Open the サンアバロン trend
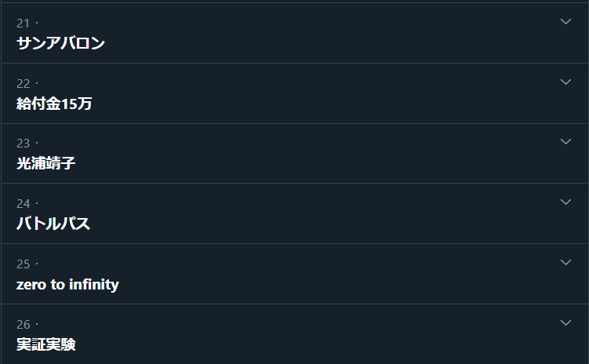The height and width of the screenshot is (364, 589). coord(60,43)
